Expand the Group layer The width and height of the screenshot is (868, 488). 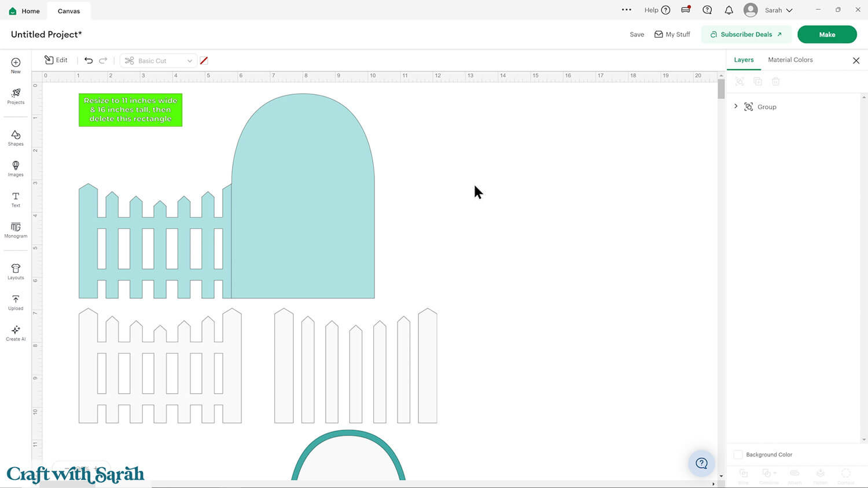point(736,106)
